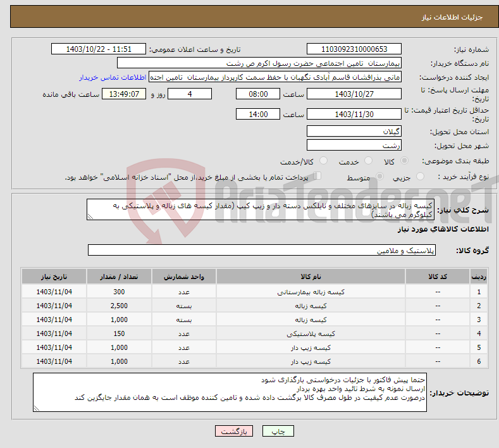The image size is (499, 448).
Task: Click the چاپ (print) button
Action: click(x=278, y=431)
